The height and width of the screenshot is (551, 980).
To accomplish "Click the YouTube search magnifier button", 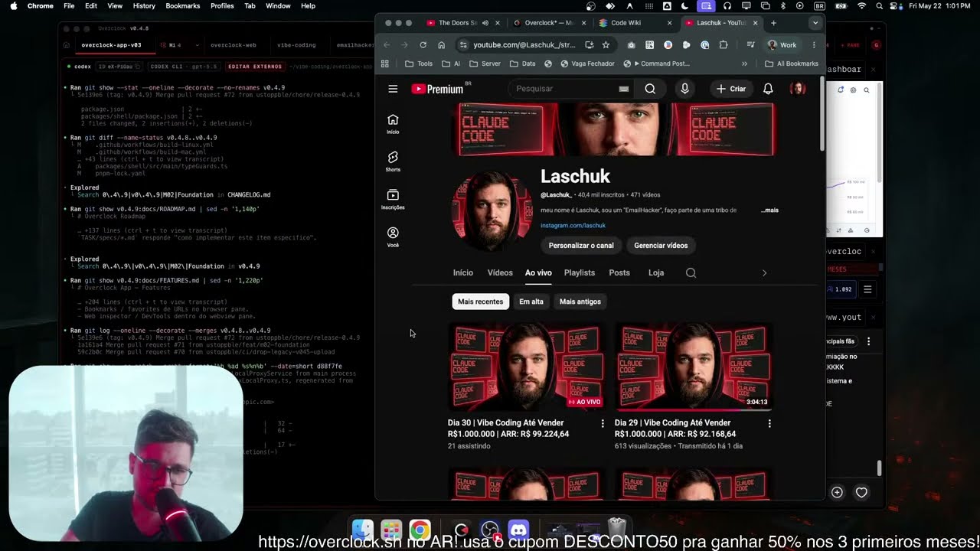I will coord(650,89).
